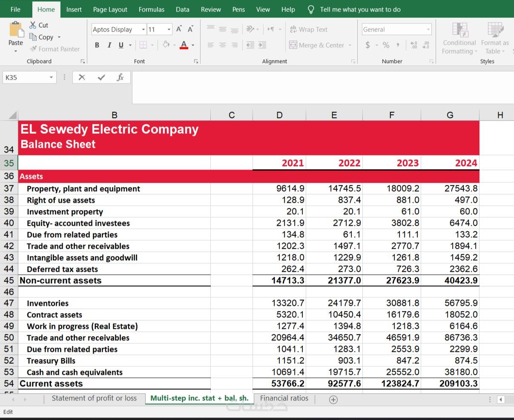The width and height of the screenshot is (514, 420).
Task: Click the text direction icon
Action: tap(271, 29)
